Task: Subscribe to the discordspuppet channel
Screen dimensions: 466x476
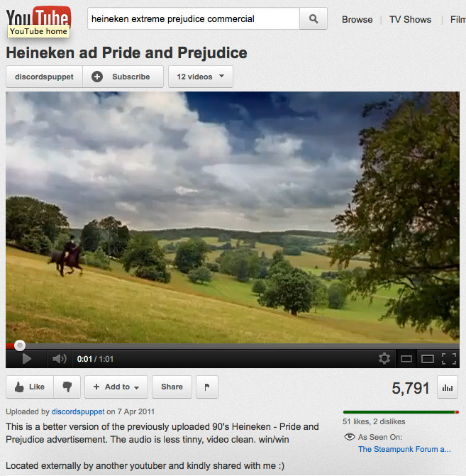Action: point(123,77)
